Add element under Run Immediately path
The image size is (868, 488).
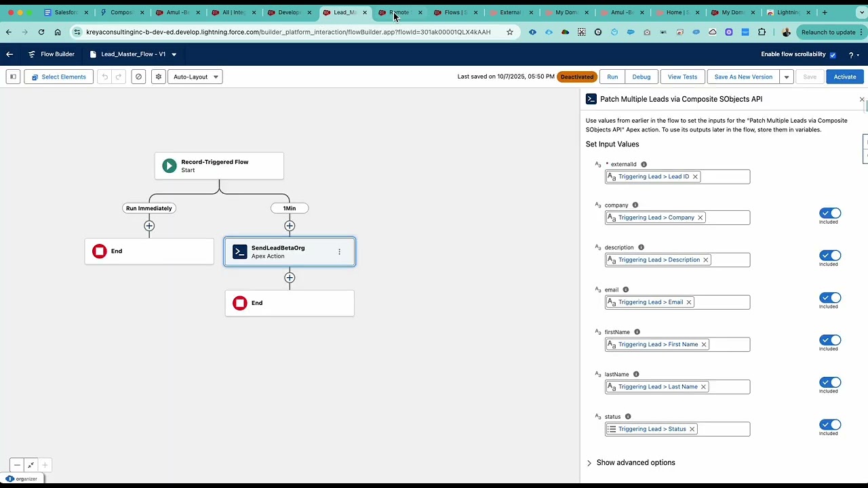(149, 226)
